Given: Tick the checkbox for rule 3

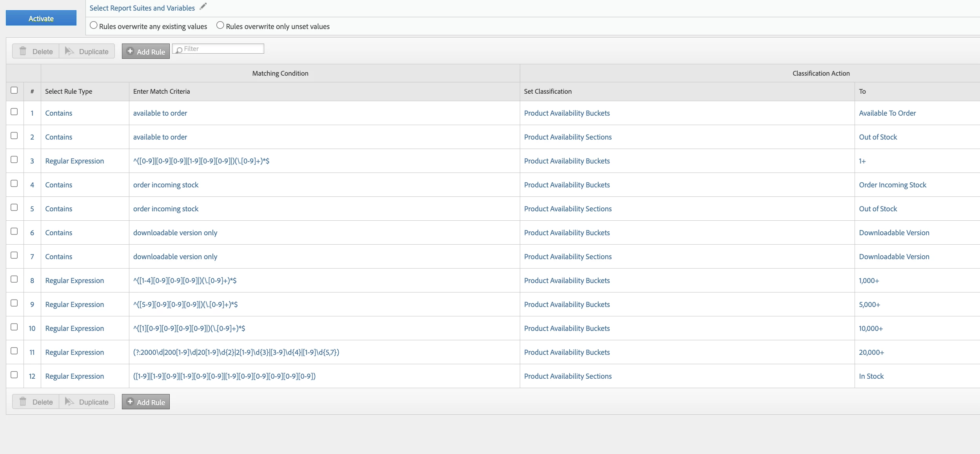Looking at the screenshot, I should (14, 160).
